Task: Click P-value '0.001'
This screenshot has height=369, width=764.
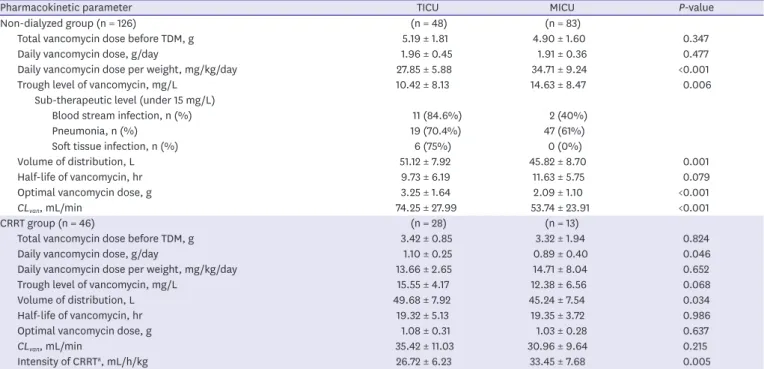Action: click(696, 162)
